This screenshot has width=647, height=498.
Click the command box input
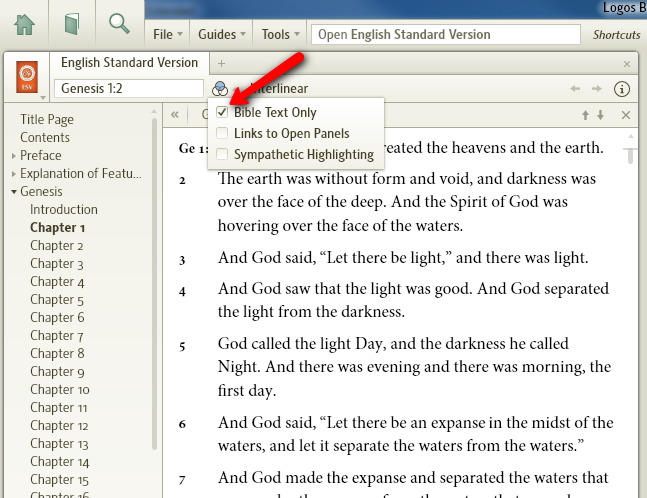coord(446,34)
